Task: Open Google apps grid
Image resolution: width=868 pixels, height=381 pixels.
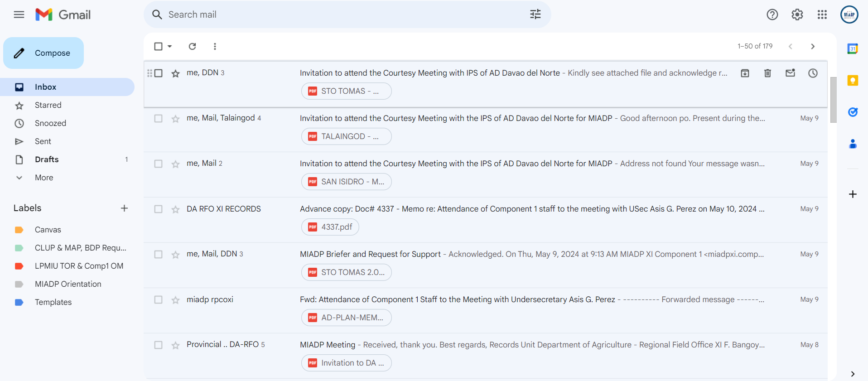Action: pos(822,14)
